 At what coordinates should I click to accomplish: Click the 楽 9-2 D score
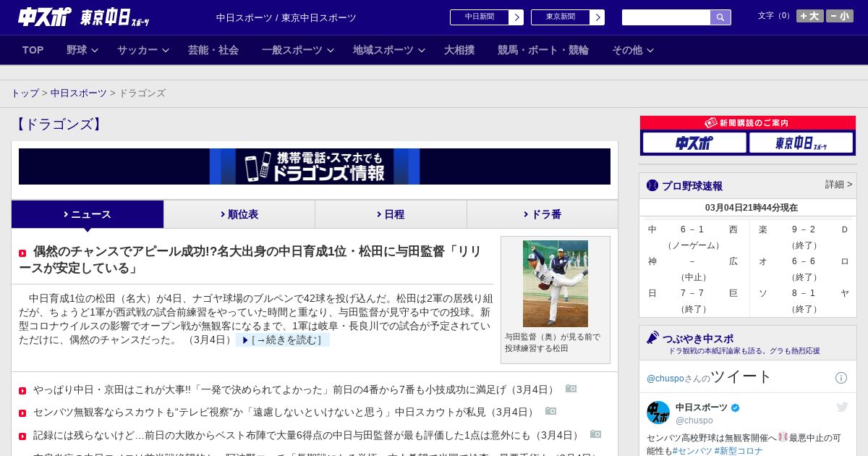click(x=803, y=229)
